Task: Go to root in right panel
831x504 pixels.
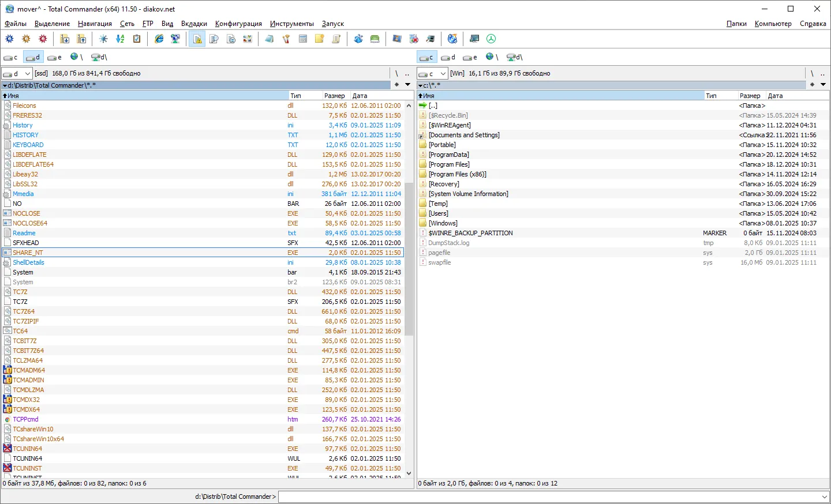Action: (x=812, y=73)
